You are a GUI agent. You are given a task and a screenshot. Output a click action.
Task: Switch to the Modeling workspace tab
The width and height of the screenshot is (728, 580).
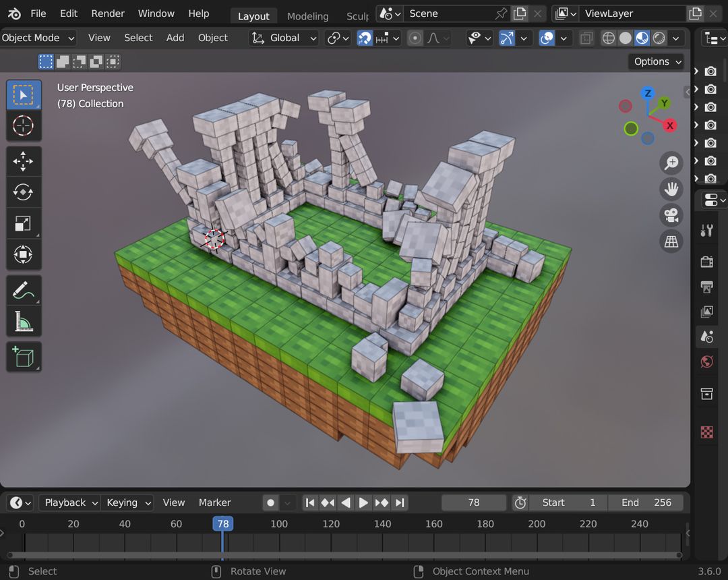(x=307, y=16)
